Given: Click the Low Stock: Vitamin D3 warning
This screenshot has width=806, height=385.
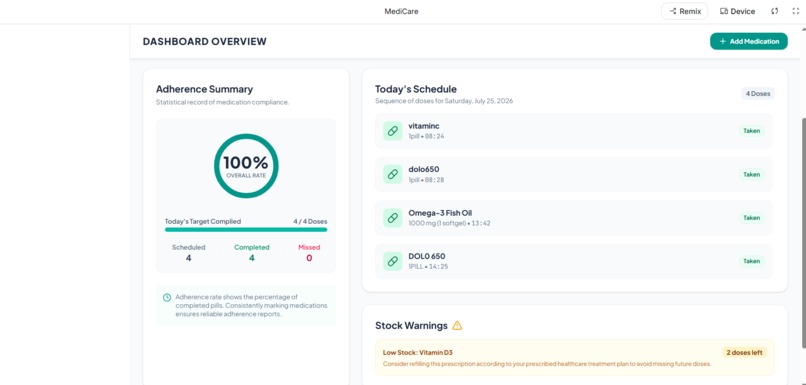Looking at the screenshot, I should tap(418, 353).
